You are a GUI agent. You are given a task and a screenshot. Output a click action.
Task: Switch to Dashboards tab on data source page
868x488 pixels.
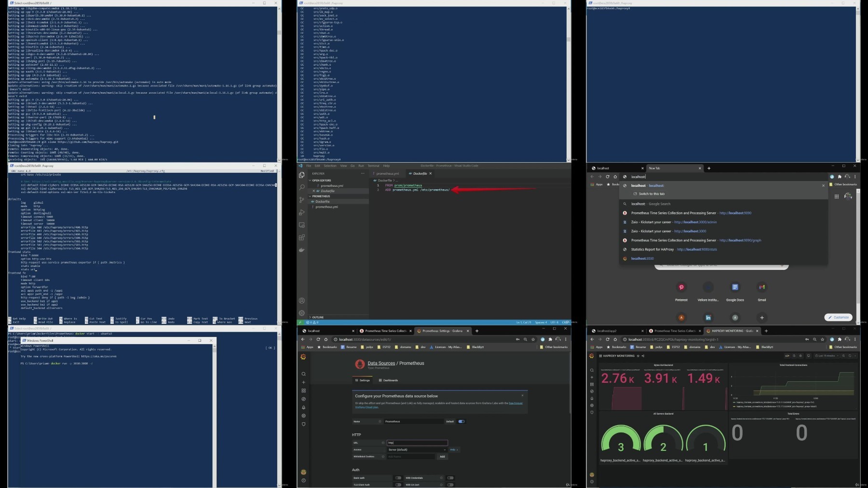pos(388,380)
